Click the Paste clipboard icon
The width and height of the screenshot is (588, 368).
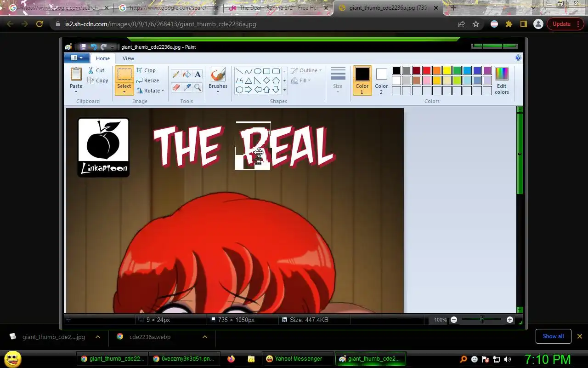tap(76, 74)
